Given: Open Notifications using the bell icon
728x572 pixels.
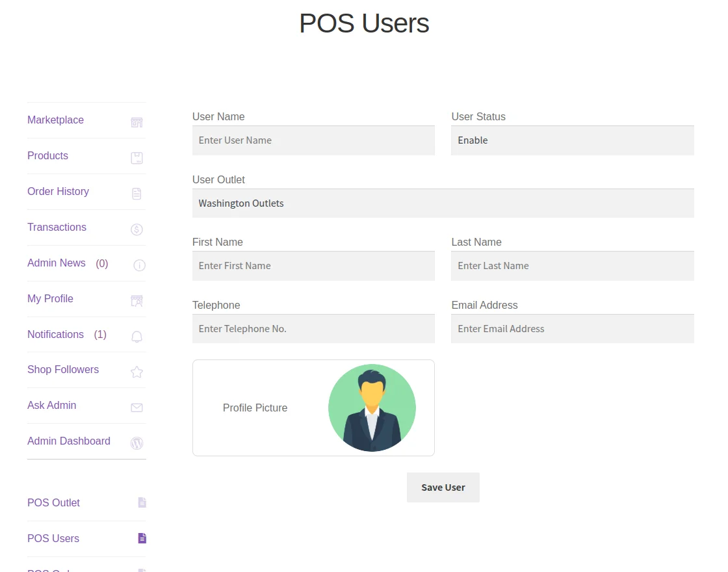Looking at the screenshot, I should click(136, 336).
